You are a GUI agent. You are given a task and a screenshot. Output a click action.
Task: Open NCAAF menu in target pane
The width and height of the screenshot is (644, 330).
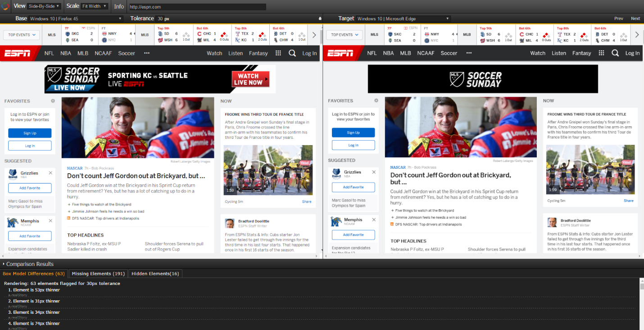(x=426, y=53)
